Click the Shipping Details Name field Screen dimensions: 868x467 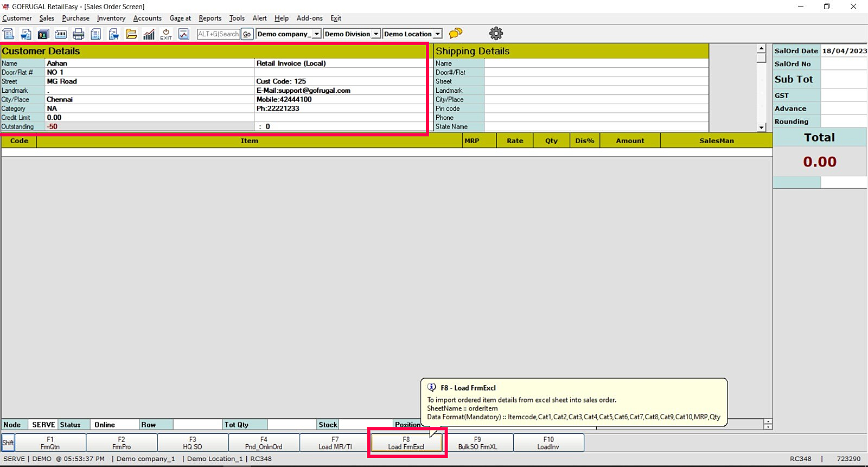point(596,63)
